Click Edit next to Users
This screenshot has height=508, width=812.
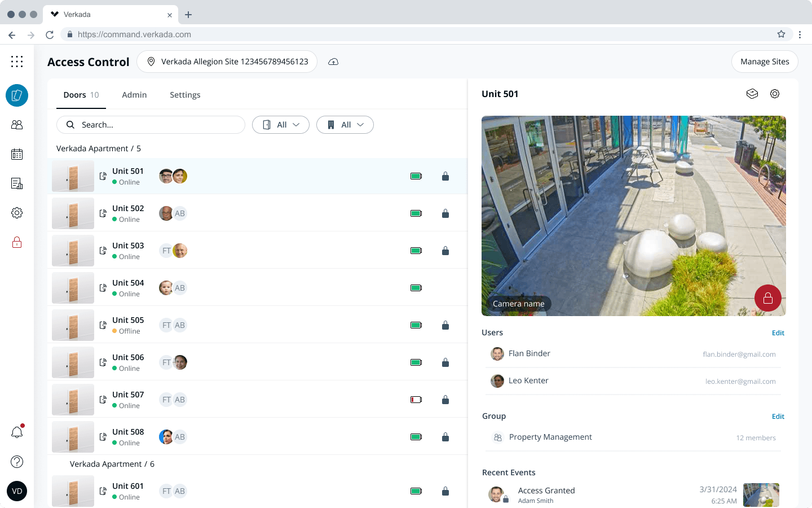778,333
